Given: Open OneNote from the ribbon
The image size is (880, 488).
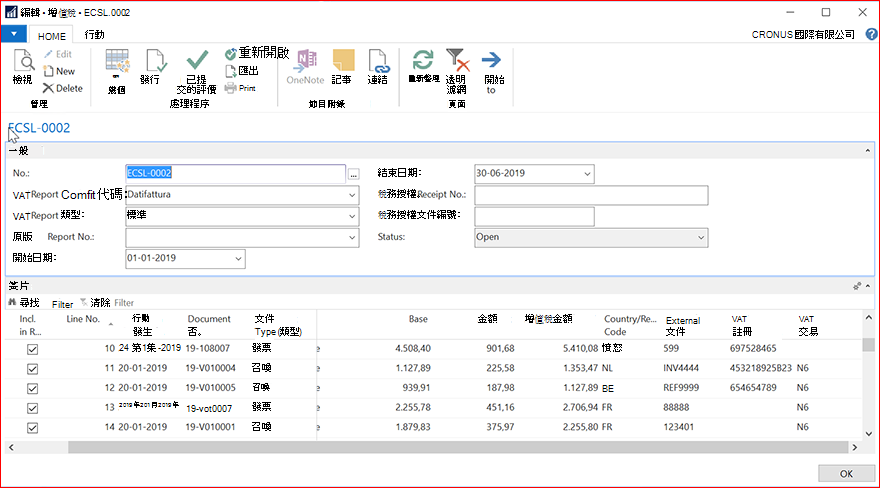Looking at the screenshot, I should tap(305, 67).
